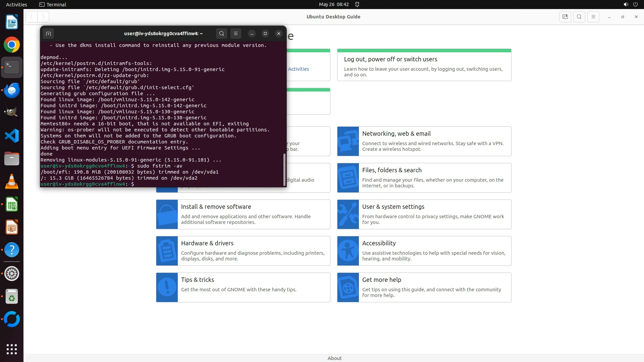Open the Terminal app menu in top bar
Image resolution: width=644 pixels, height=362 pixels.
pyautogui.click(x=53, y=4)
